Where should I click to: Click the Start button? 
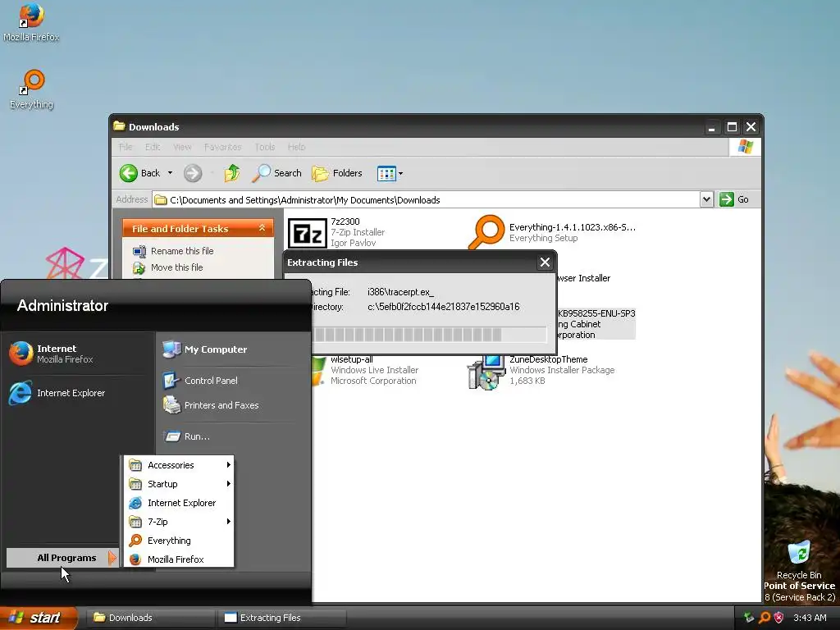(38, 618)
